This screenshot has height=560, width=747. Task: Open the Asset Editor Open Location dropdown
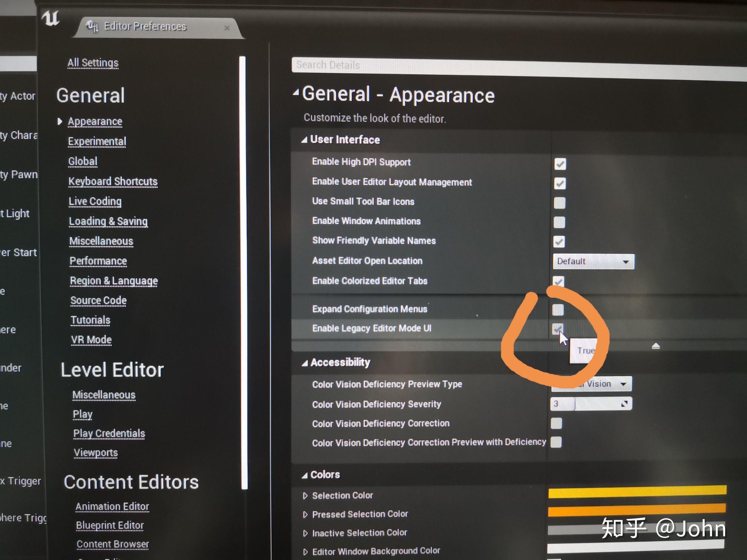[593, 261]
